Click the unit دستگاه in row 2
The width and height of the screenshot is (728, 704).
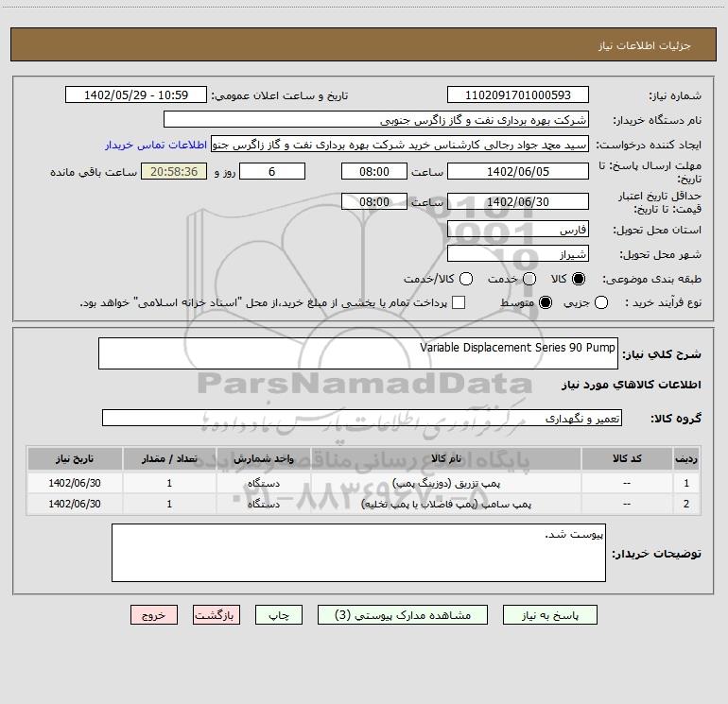263,504
